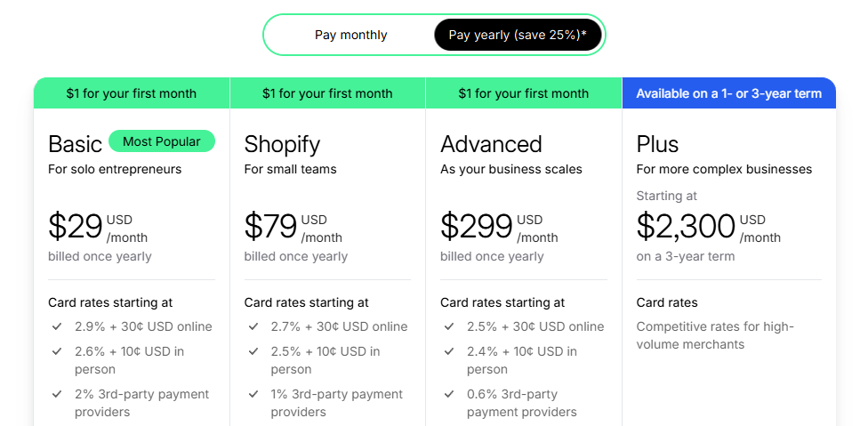
Task: Click checkmark beside Shopify's 2.5% in person rate
Action: (253, 351)
